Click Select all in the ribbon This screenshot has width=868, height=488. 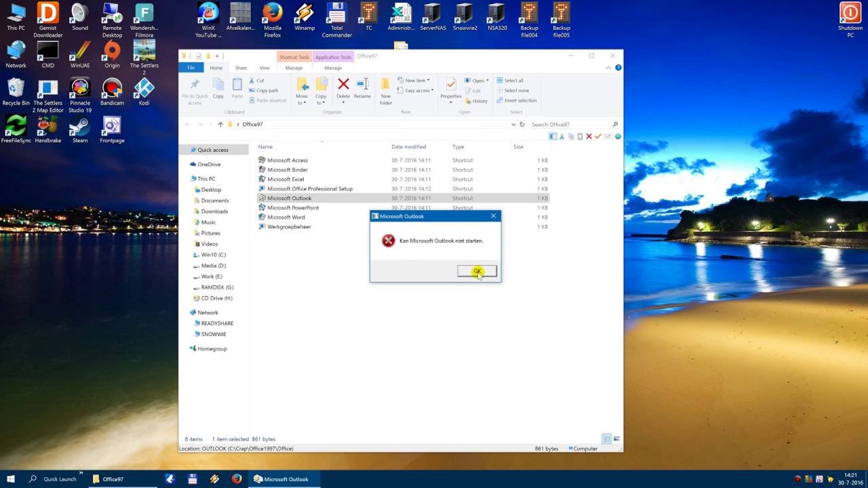(x=510, y=81)
